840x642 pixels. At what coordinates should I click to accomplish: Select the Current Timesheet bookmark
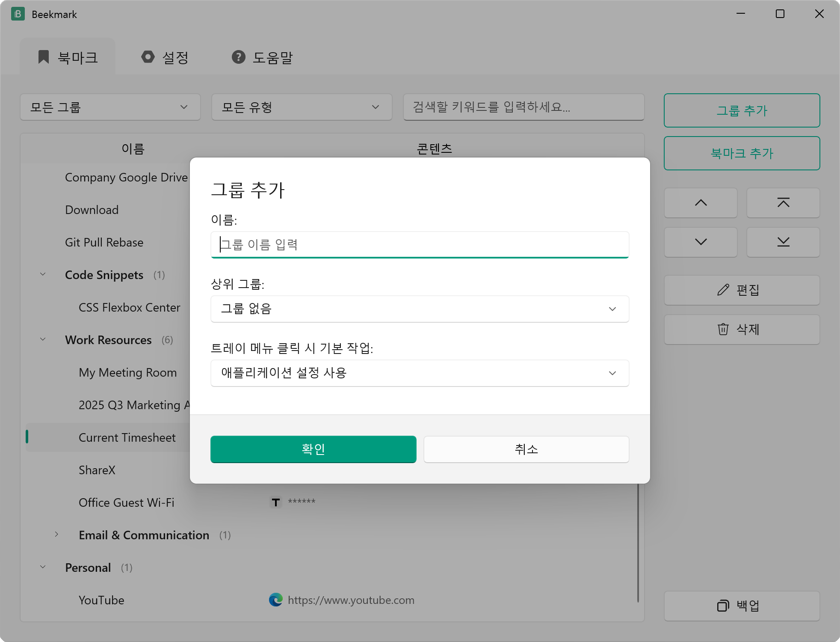[127, 437]
